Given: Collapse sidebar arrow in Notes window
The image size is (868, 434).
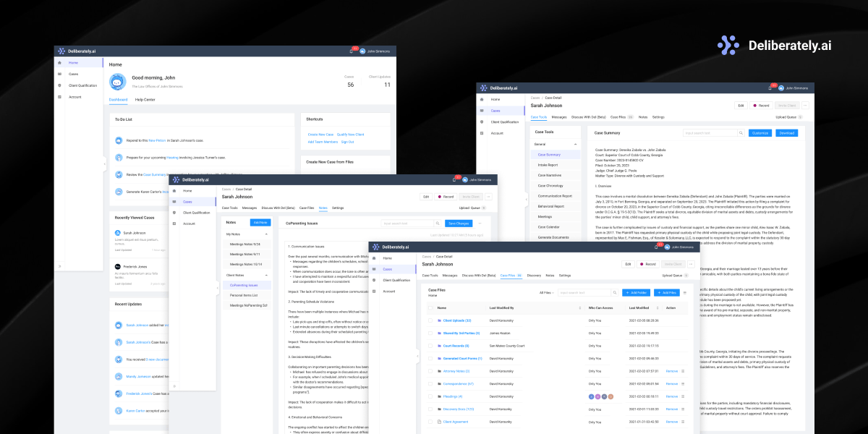Looking at the screenshot, I should [218, 288].
